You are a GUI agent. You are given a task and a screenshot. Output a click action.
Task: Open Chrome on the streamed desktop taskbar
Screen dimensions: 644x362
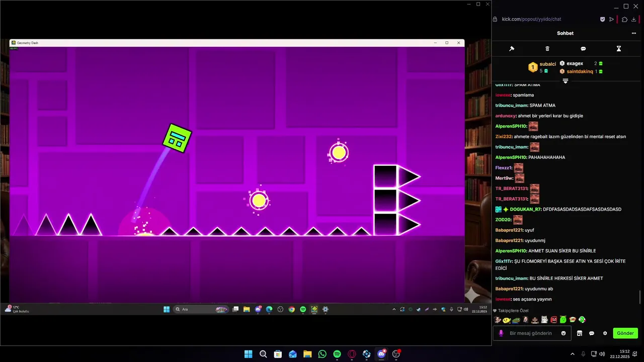click(292, 309)
